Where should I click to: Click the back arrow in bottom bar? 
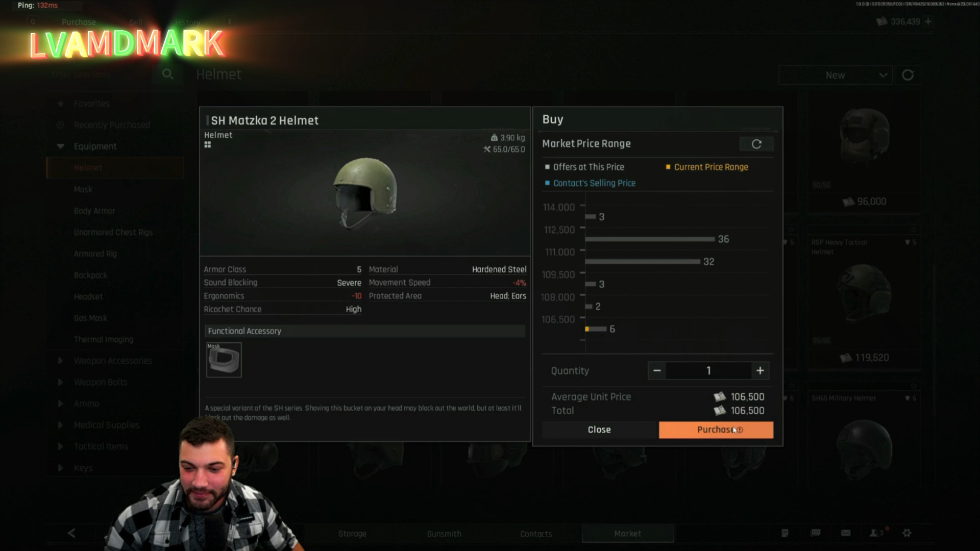(71, 533)
